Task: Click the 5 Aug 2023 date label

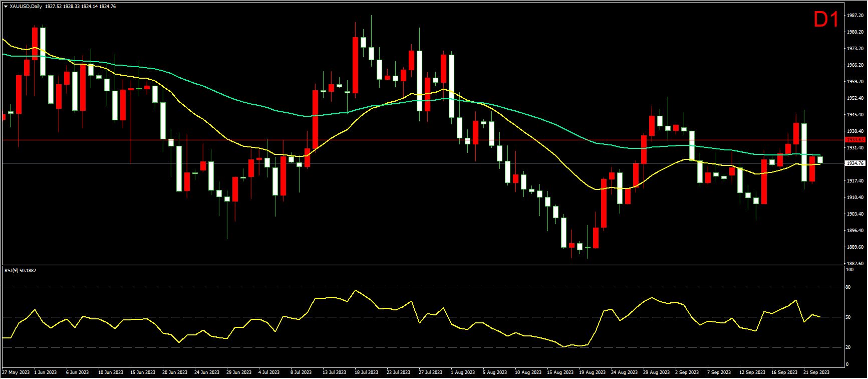Action: click(495, 372)
